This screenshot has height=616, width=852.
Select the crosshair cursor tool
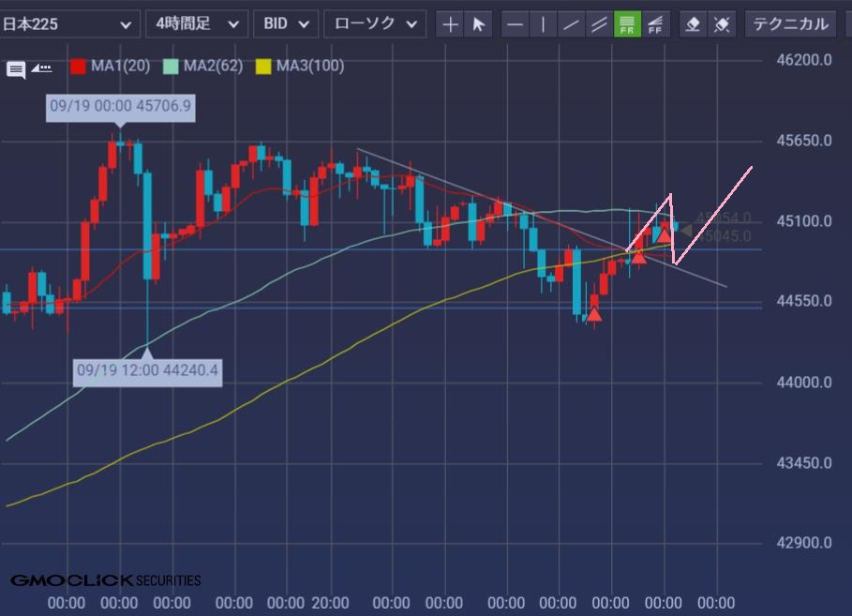click(x=451, y=24)
